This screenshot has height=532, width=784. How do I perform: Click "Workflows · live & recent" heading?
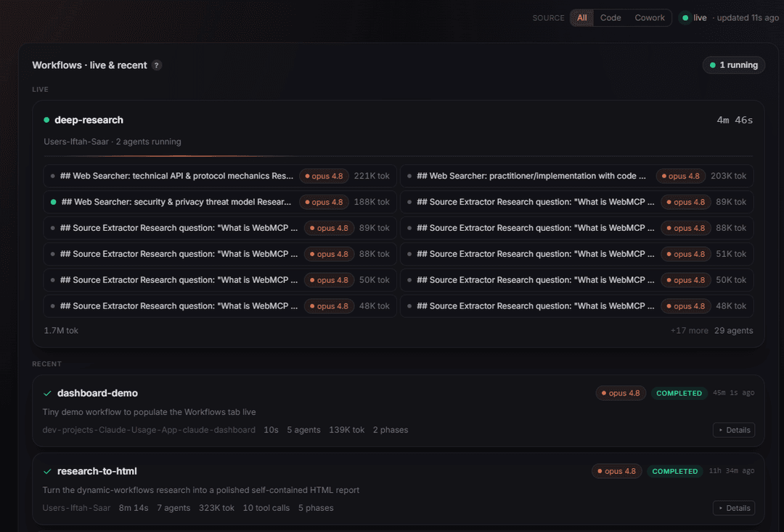coord(89,65)
